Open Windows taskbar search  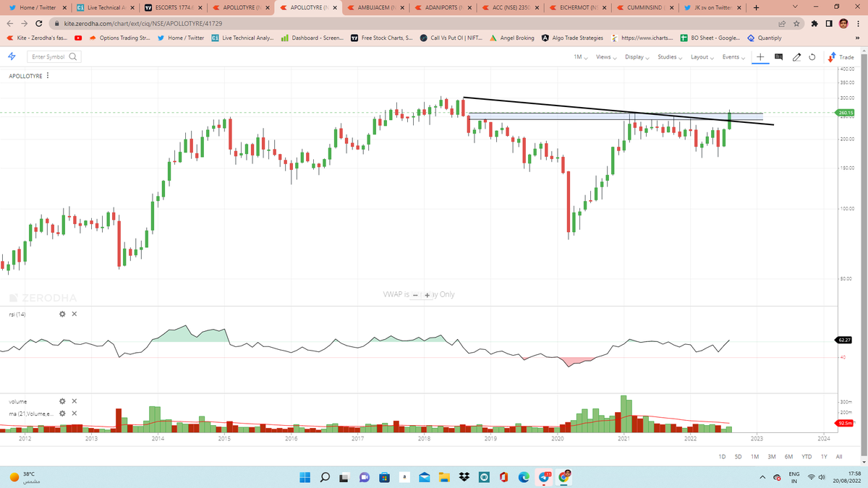[x=325, y=476]
